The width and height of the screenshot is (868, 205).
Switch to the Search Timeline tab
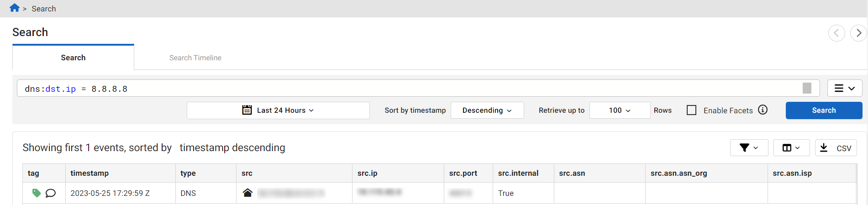pos(195,58)
